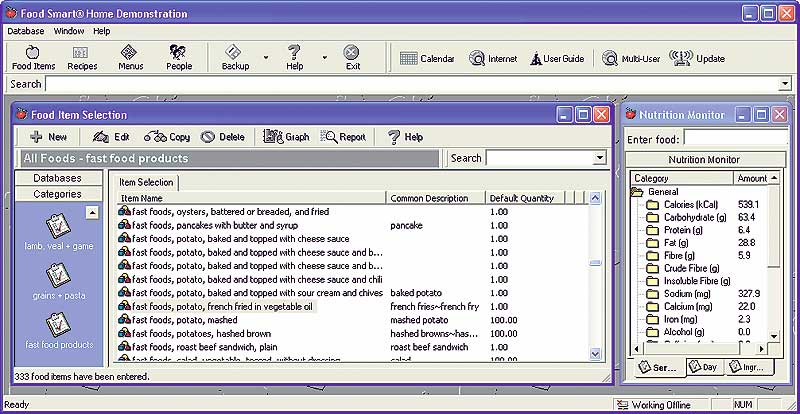The height and width of the screenshot is (414, 800).
Task: Create a New food item
Action: click(48, 137)
